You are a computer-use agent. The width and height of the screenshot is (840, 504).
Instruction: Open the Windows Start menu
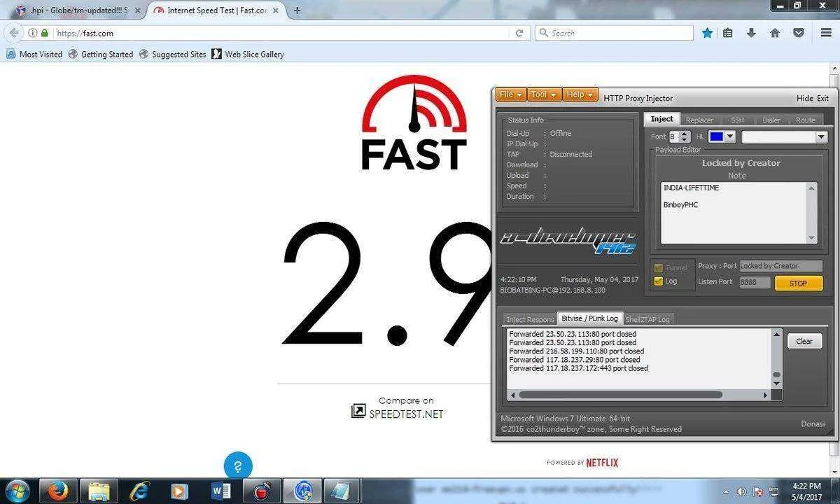coord(16,491)
